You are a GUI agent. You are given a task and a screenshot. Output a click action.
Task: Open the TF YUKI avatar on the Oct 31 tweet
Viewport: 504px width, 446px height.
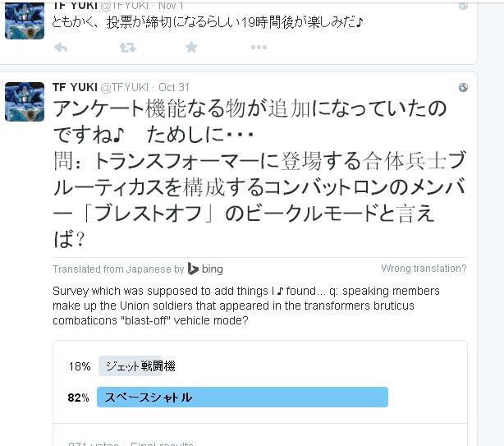click(25, 102)
